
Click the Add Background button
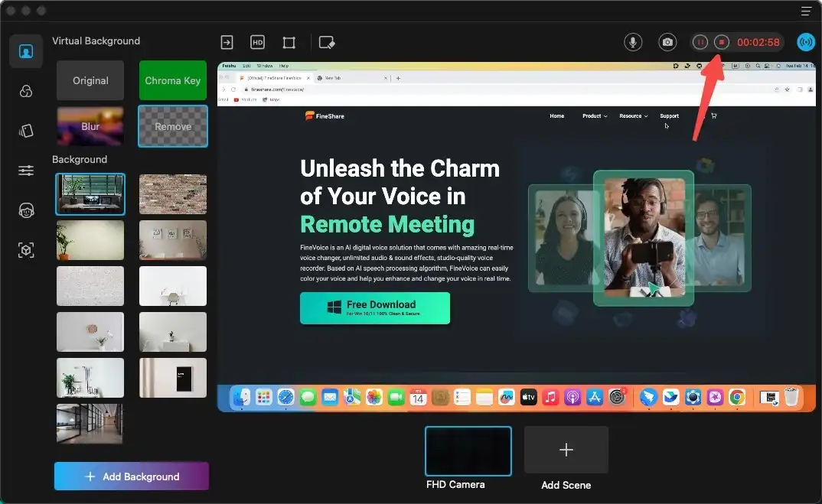(x=132, y=476)
